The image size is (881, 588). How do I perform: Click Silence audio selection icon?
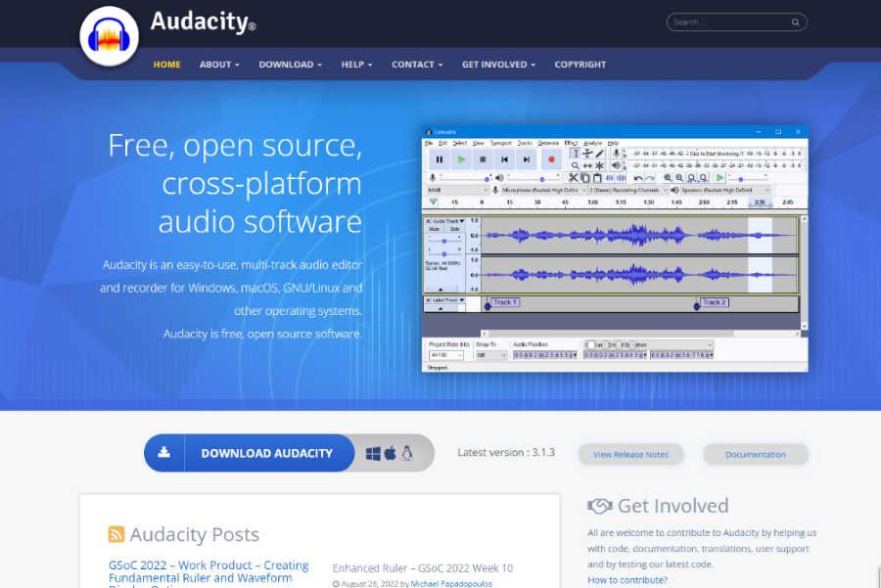[x=621, y=178]
